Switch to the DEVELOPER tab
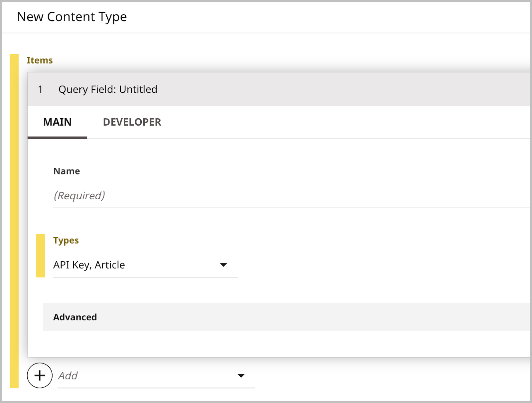Image resolution: width=532 pixels, height=403 pixels. coord(132,122)
